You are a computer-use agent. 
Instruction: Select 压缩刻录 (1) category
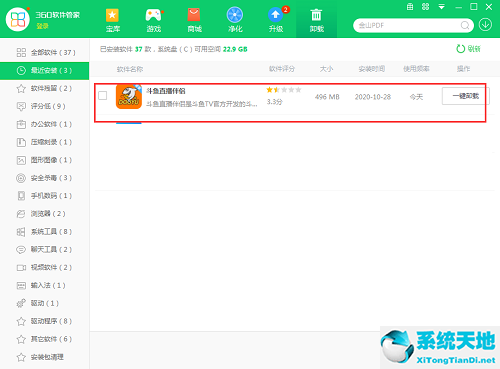(x=45, y=142)
